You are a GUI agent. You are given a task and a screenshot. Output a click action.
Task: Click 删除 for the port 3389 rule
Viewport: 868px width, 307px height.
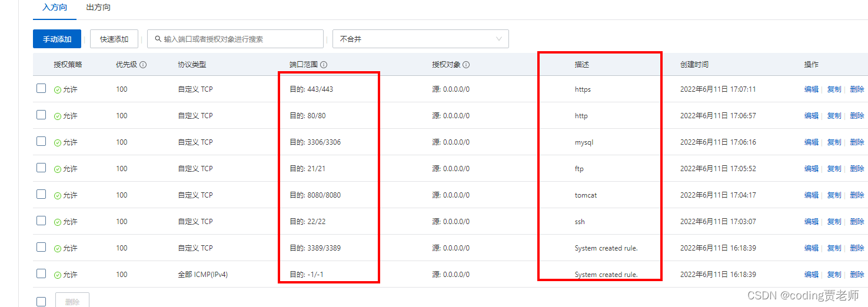[857, 248]
